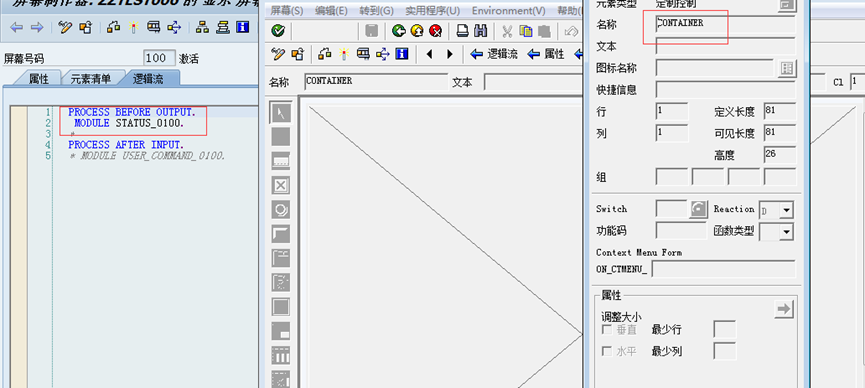The image size is (865, 388).
Task: Open the 转到(G) menu
Action: 377,10
